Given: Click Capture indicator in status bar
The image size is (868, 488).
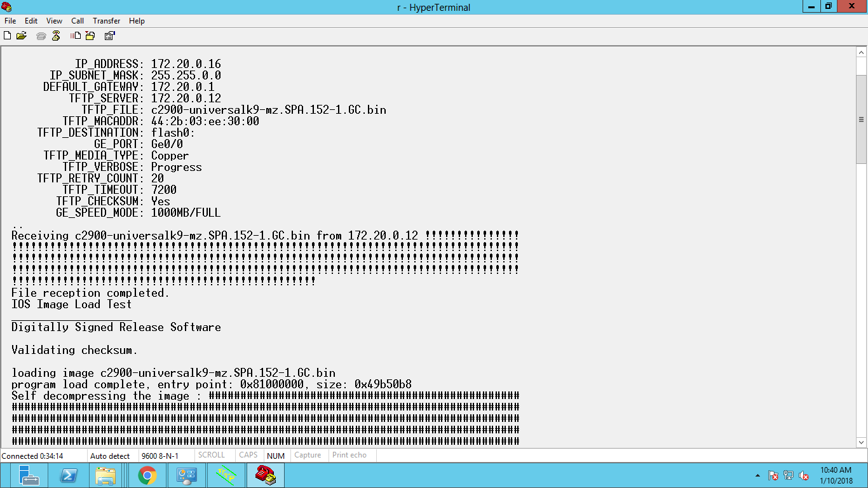Looking at the screenshot, I should click(x=308, y=455).
